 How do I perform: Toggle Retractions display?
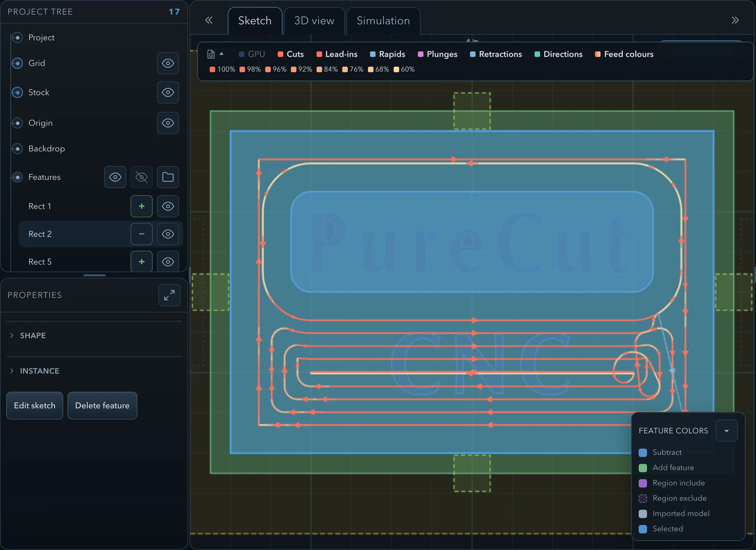tap(496, 54)
